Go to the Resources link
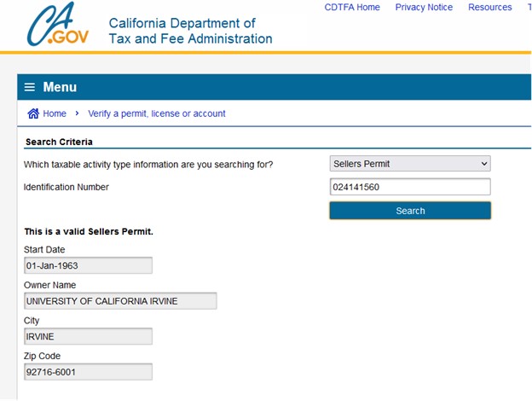The width and height of the screenshot is (532, 401). click(x=489, y=8)
